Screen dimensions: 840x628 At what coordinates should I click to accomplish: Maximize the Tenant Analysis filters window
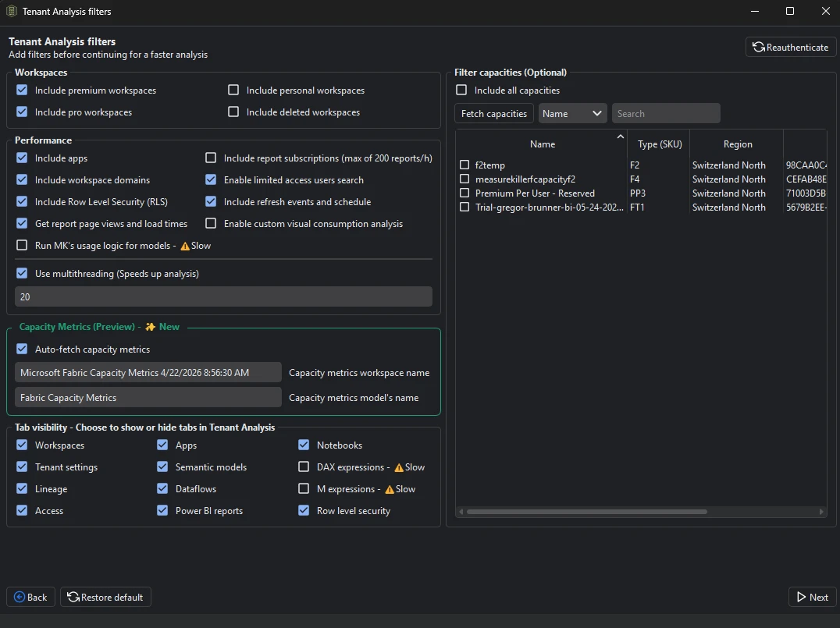(789, 11)
